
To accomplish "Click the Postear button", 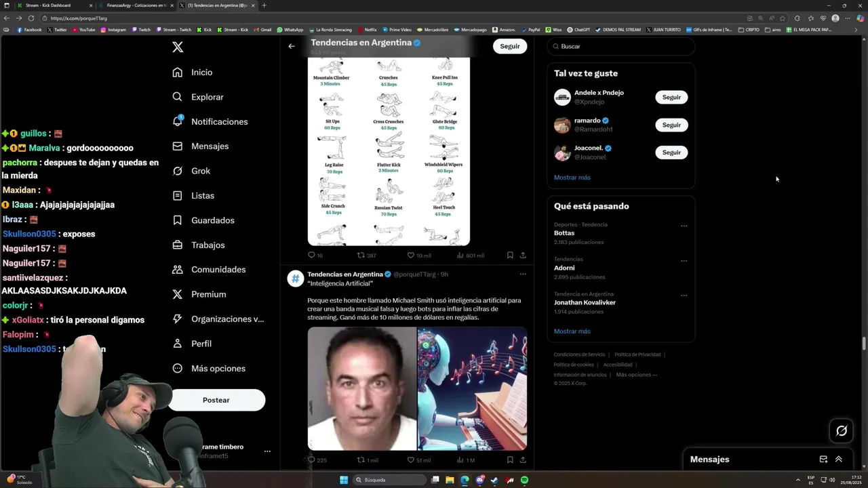I will tap(216, 400).
